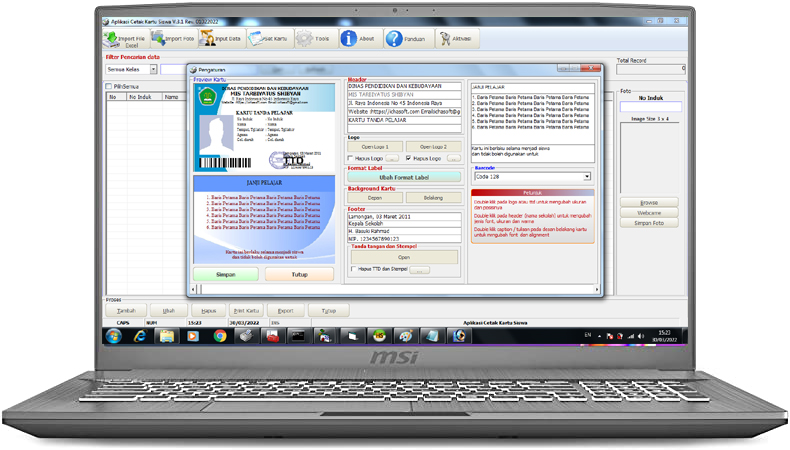This screenshot has width=790, height=450.
Task: Expand the Barcode Code 128 dropdown
Action: point(586,177)
